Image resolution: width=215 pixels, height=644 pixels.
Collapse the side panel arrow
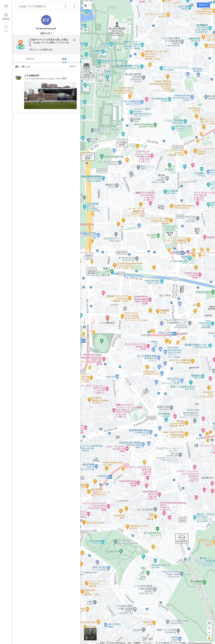83,322
